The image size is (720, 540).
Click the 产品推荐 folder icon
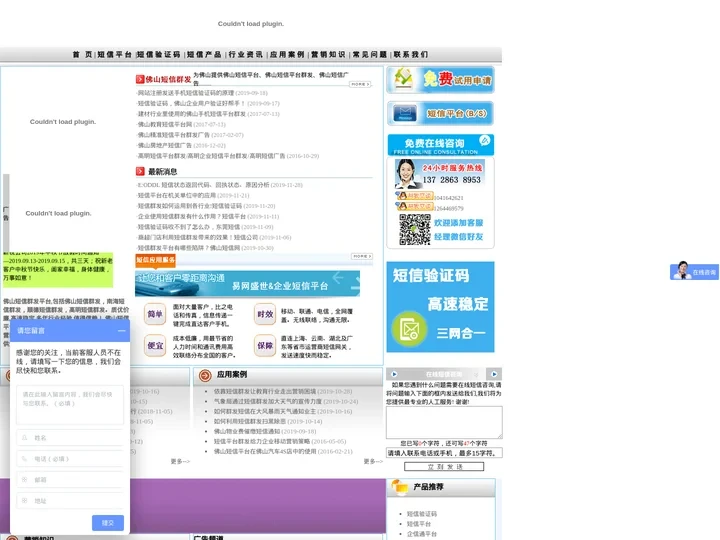[x=399, y=487]
